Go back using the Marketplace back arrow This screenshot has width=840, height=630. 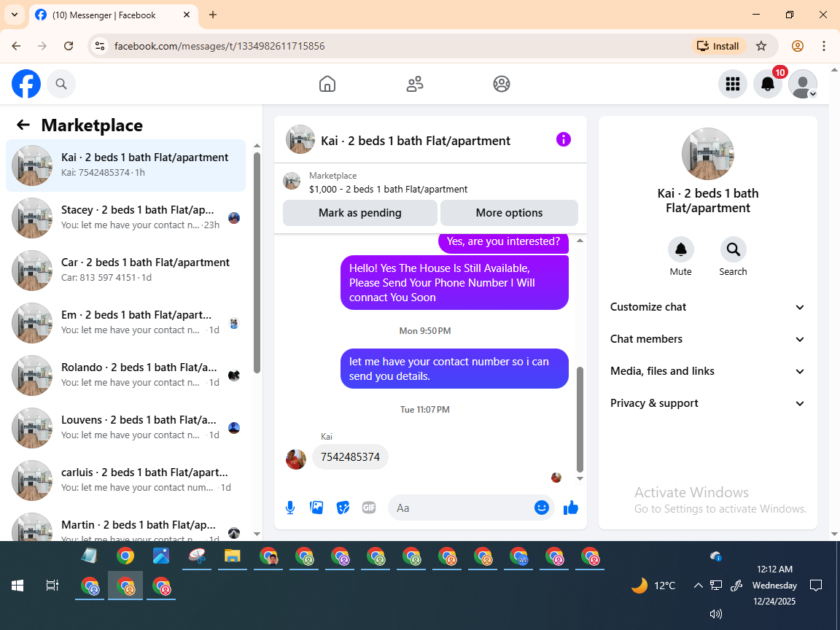pos(23,125)
